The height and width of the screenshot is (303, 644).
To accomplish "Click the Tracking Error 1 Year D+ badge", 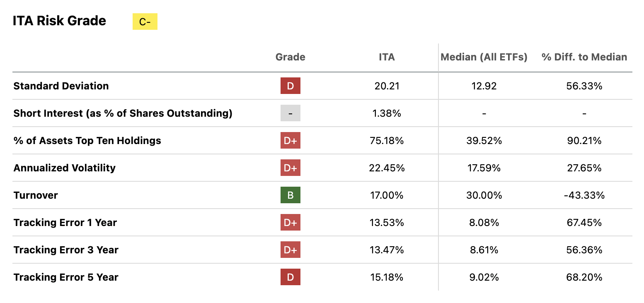I will pyautogui.click(x=290, y=223).
